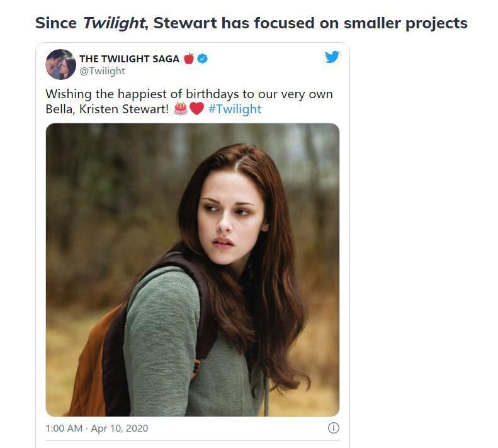Click the 1:00 AM tweet time

[64, 428]
